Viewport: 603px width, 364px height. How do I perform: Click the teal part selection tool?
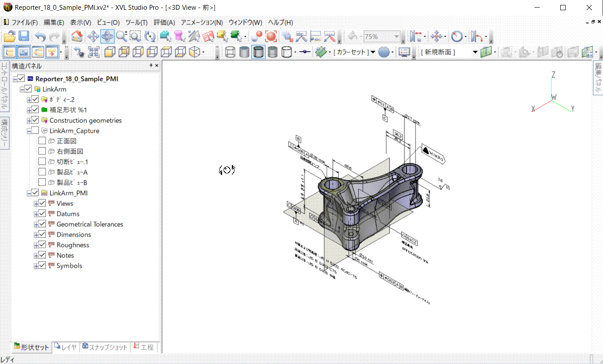point(165,36)
